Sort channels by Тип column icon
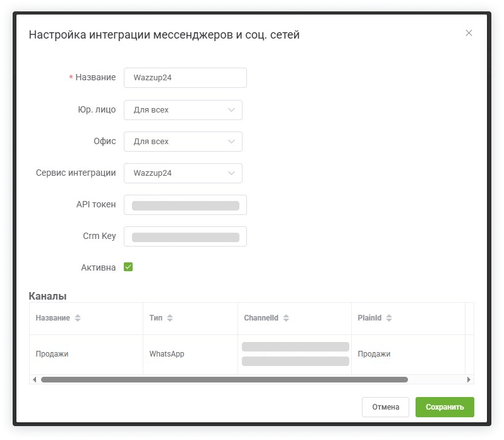 point(170,318)
